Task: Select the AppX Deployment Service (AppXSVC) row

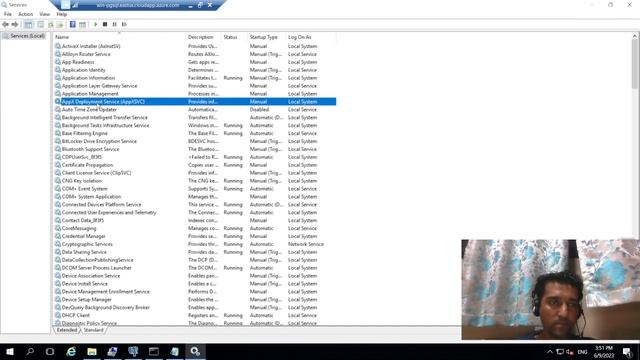Action: (x=195, y=102)
